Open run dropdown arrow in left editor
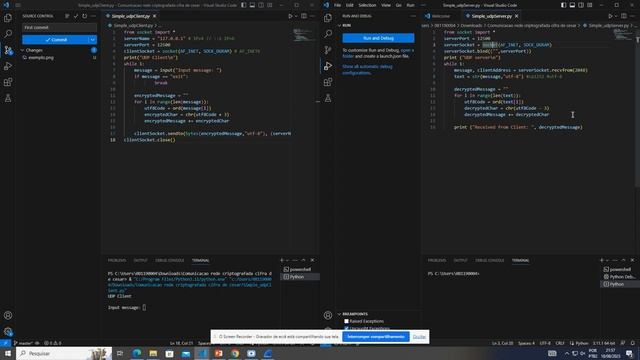640x360 pixels. (296, 16)
